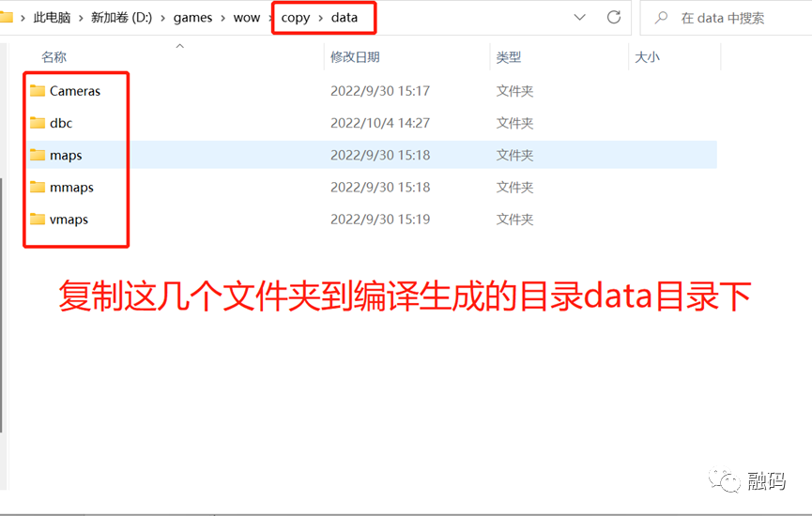
Task: Expand the chevron after games breadcrumb
Action: coord(223,18)
